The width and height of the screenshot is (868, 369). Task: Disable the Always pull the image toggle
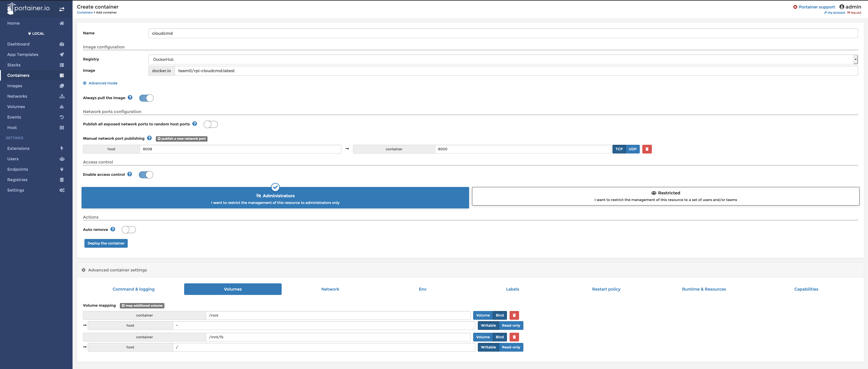(146, 98)
